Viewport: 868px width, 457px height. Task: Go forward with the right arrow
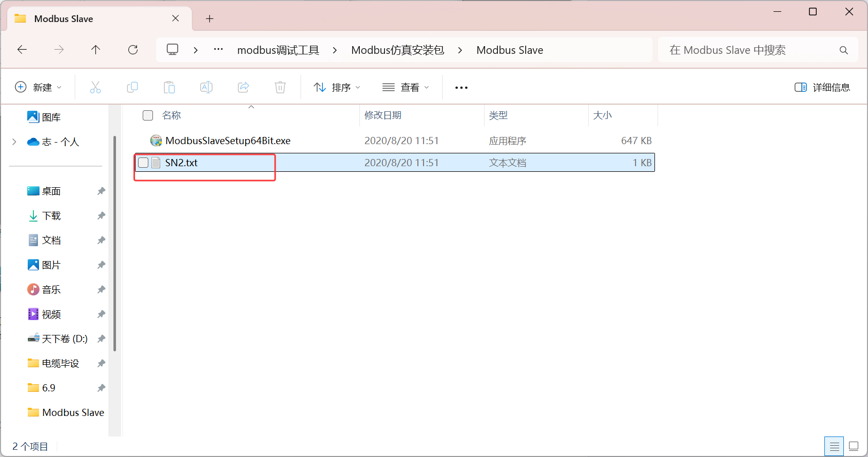pos(59,50)
